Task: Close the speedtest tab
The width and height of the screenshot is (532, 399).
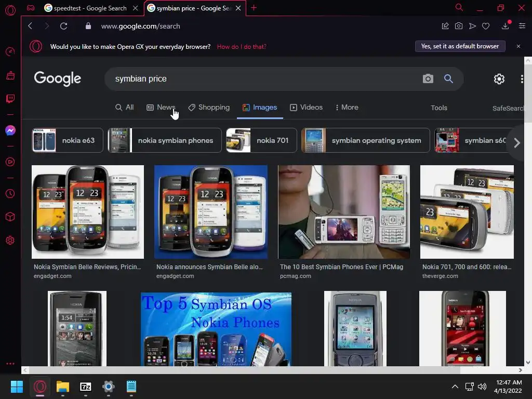Action: 136,8
